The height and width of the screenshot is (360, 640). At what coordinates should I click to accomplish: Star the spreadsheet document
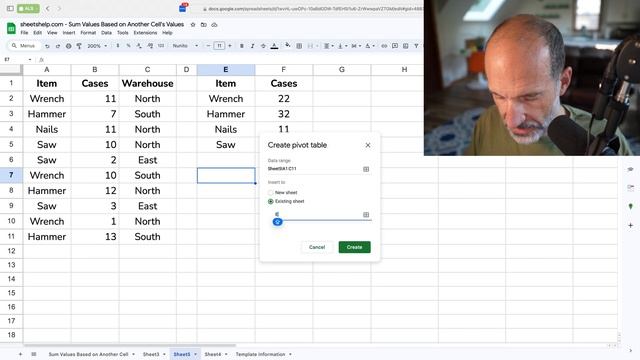193,25
